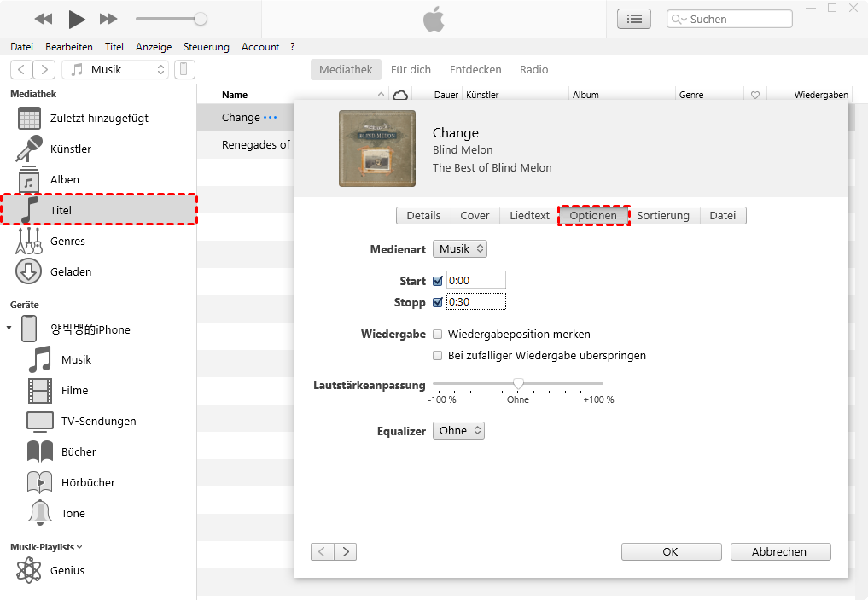Open the Equalizer dropdown
Image resolution: width=868 pixels, height=600 pixels.
pyautogui.click(x=458, y=431)
